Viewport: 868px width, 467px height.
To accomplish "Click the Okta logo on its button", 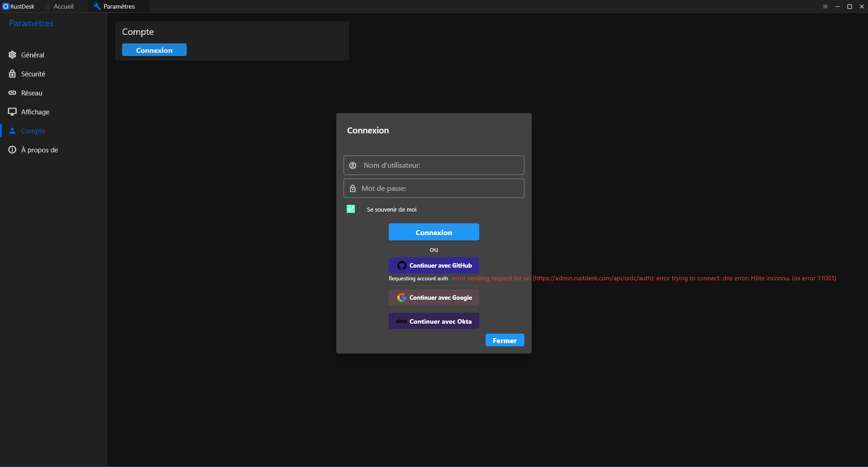I will point(401,321).
